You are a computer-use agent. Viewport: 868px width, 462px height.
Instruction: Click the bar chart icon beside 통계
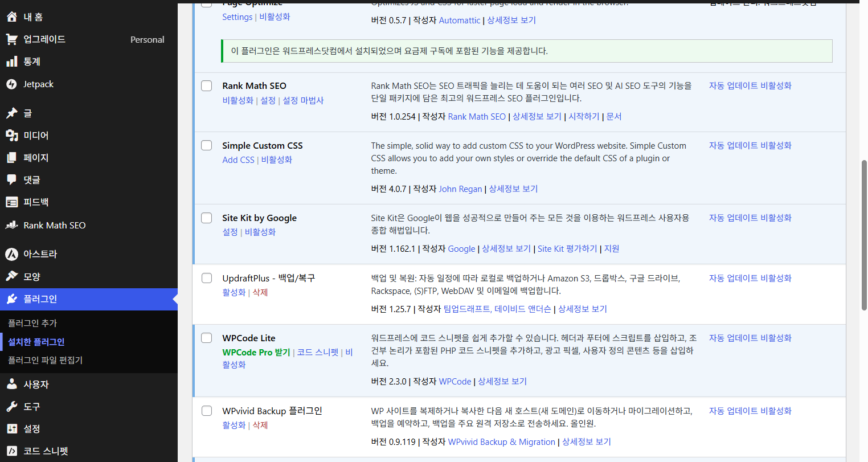click(x=11, y=62)
